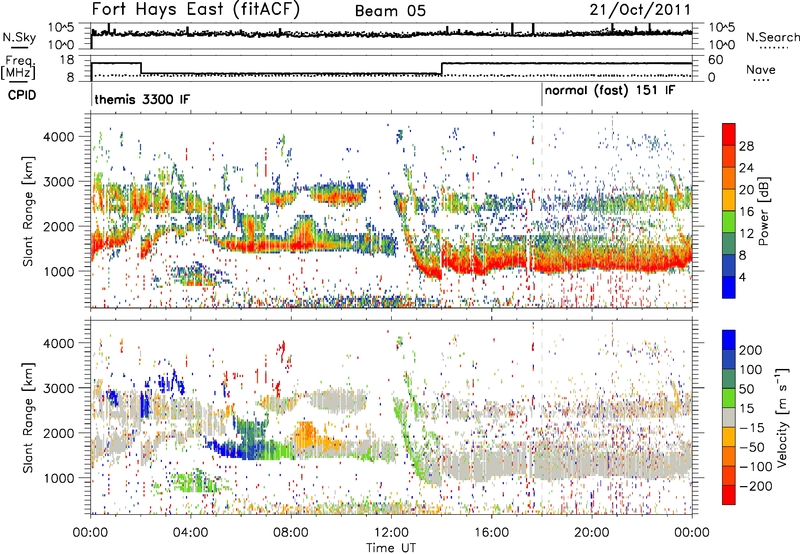Click the '20:00' time axis tick
This screenshot has width=800, height=554.
591,533
